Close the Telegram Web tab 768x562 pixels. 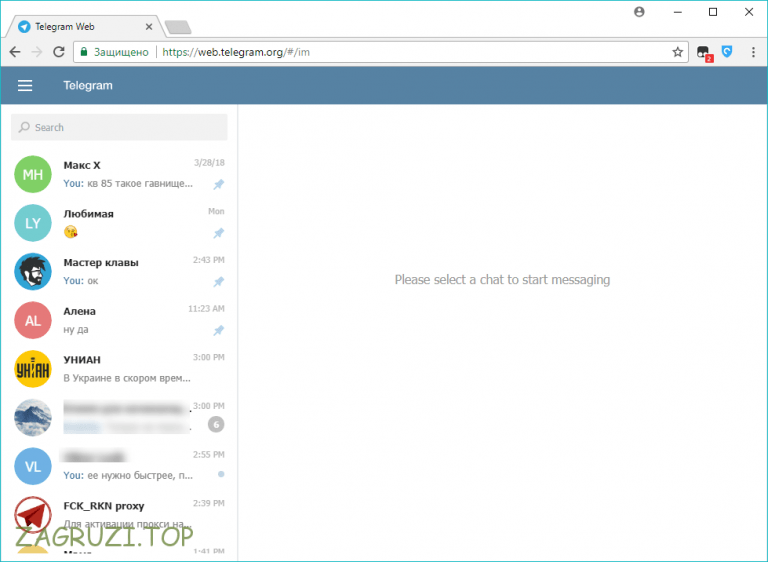[x=149, y=27]
